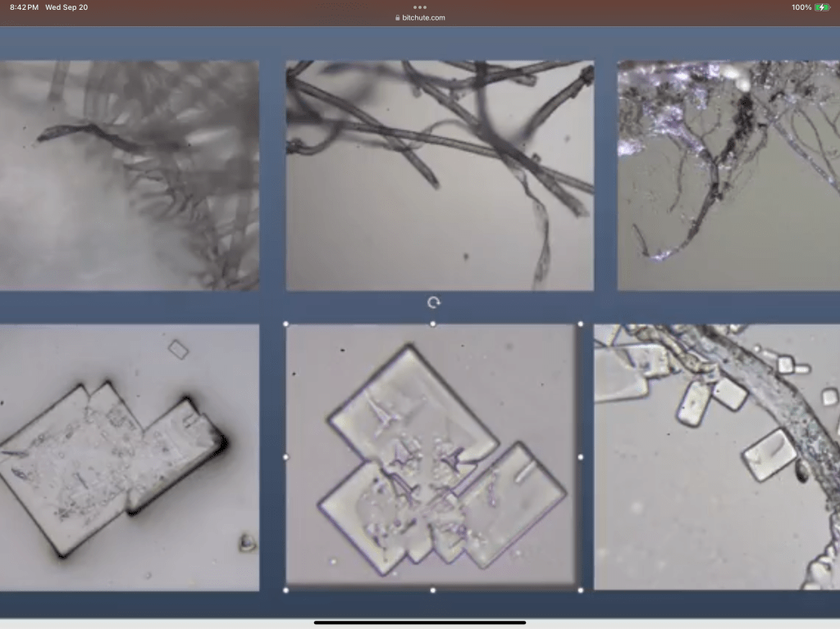The height and width of the screenshot is (629, 840).
Task: Select the bottom-right small crystals image
Action: coord(717,457)
